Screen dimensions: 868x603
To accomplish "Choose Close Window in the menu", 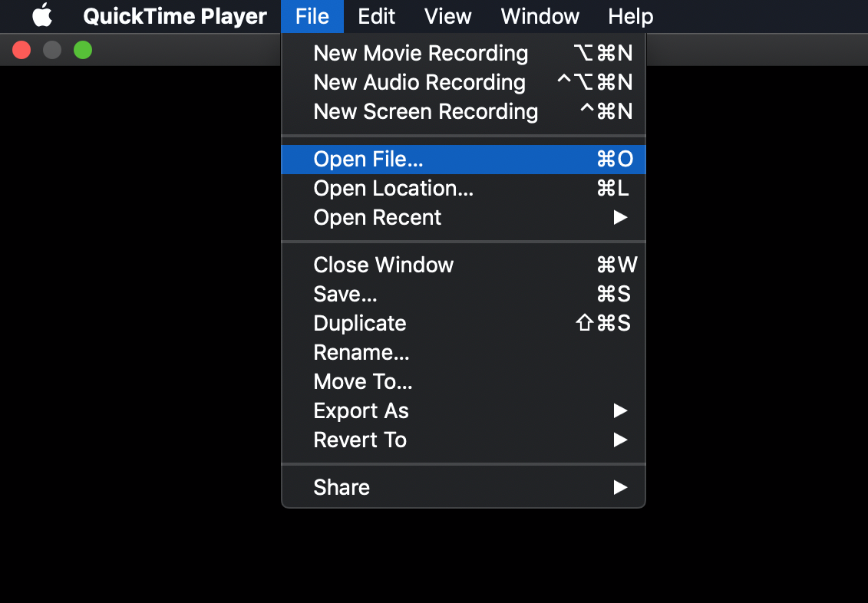I will (x=384, y=265).
